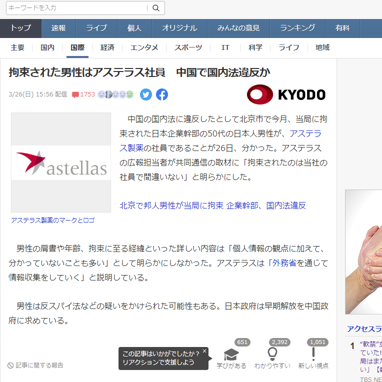Share article via Facebook icon
382x382 pixels.
(162, 95)
